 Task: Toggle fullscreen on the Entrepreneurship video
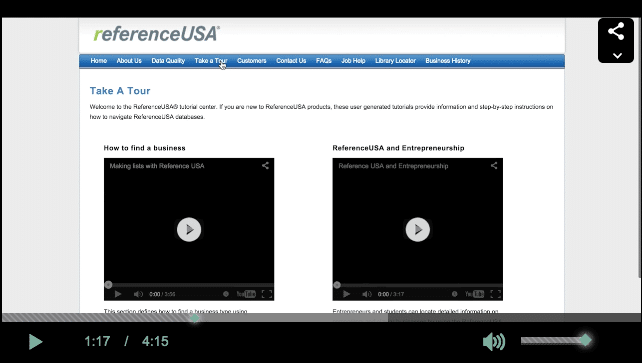495,294
